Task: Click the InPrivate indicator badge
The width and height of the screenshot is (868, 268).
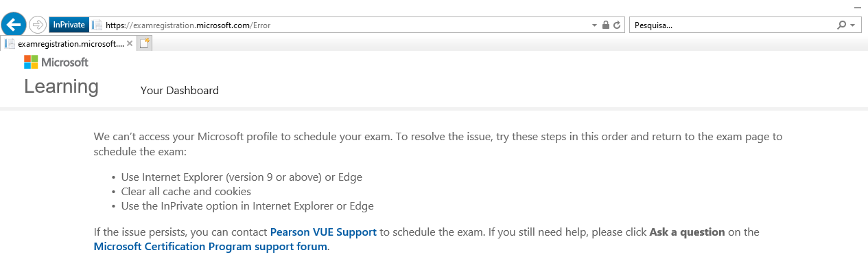Action: point(69,25)
